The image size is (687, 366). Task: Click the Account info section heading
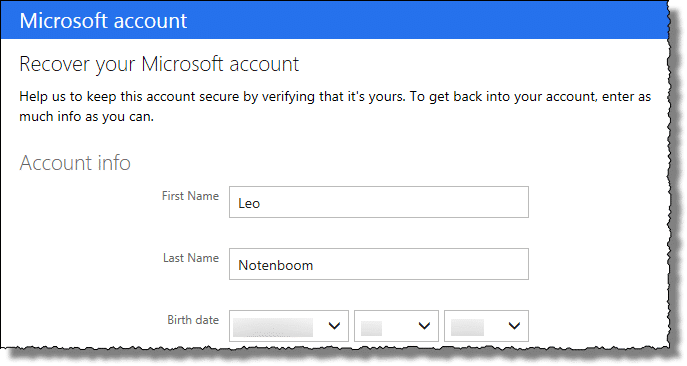75,163
